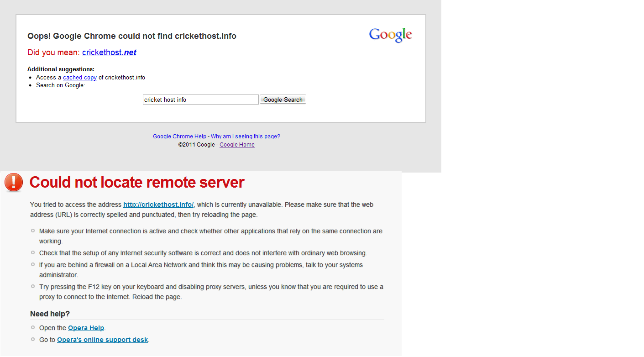644x357 pixels.
Task: Click the firewall on Local Area Network tip
Action: [x=201, y=270]
